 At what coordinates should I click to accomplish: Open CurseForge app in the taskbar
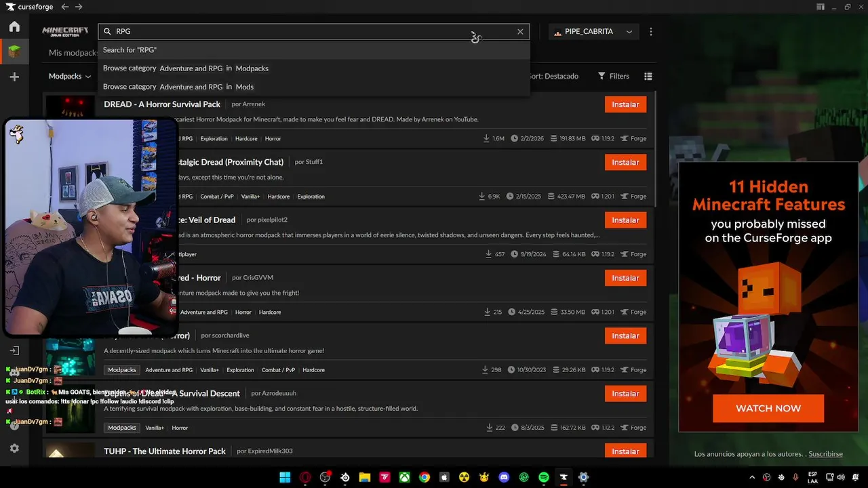[x=564, y=477]
